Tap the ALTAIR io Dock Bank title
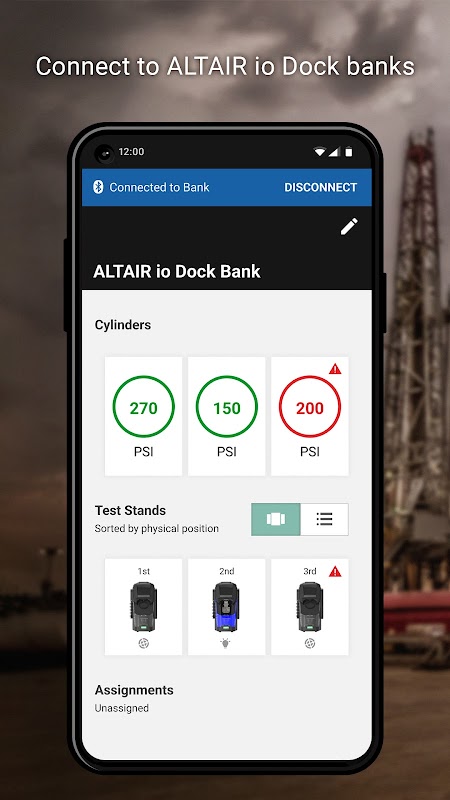450x800 pixels. pos(177,271)
